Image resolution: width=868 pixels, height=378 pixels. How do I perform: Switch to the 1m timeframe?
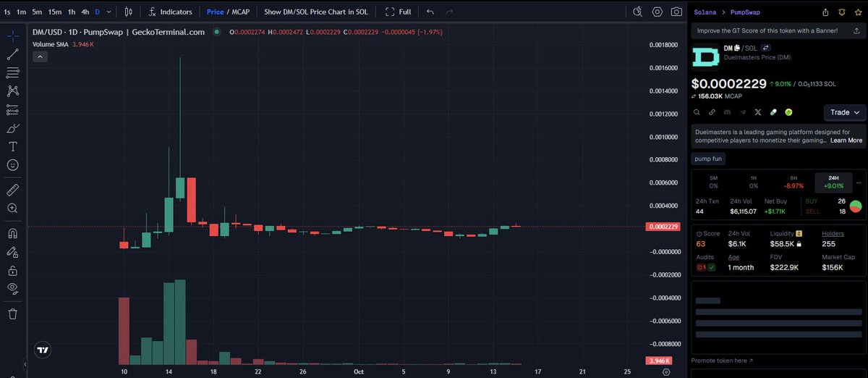click(x=22, y=12)
